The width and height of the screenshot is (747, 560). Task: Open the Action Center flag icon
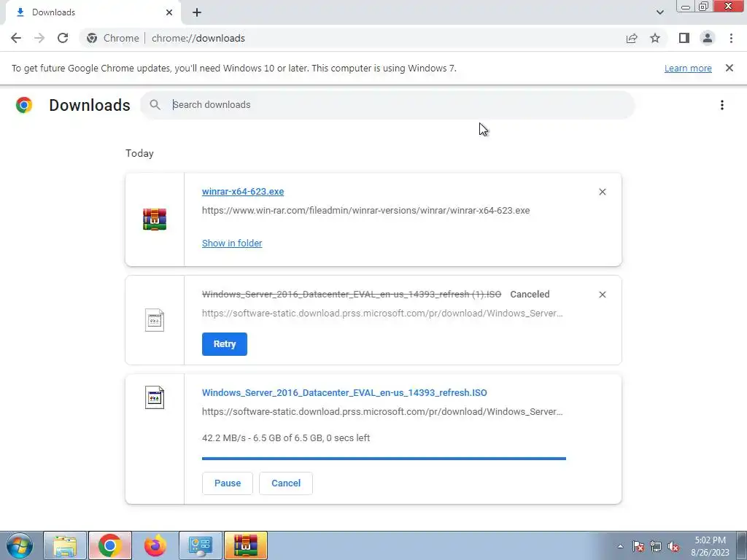point(638,546)
